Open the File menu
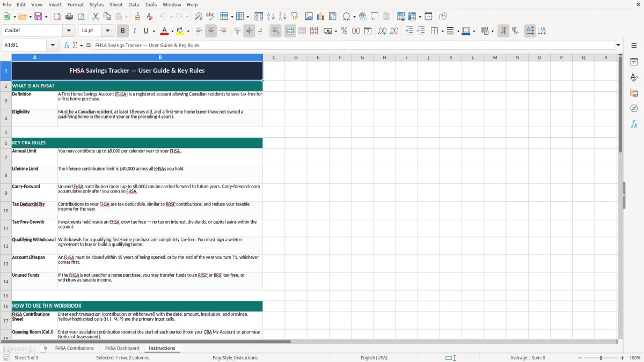The height and width of the screenshot is (362, 644). [7, 4]
